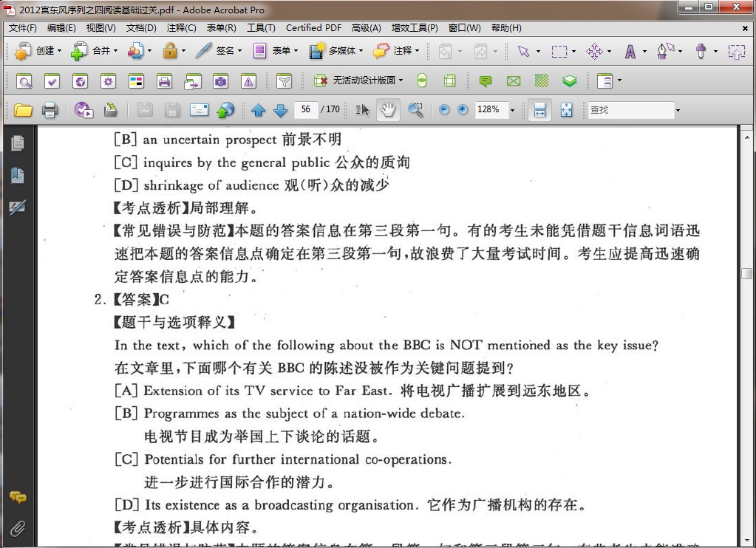Zoom out with the minus button
The width and height of the screenshot is (756, 548).
tap(444, 110)
